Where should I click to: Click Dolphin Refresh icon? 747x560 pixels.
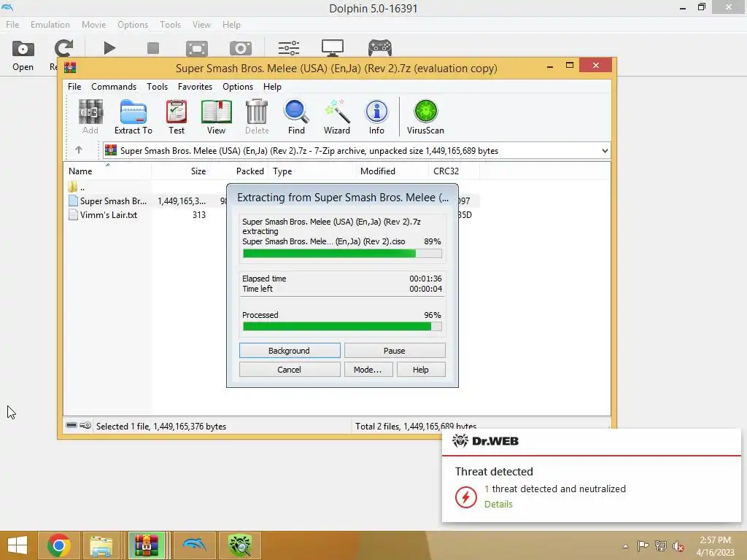click(63, 48)
